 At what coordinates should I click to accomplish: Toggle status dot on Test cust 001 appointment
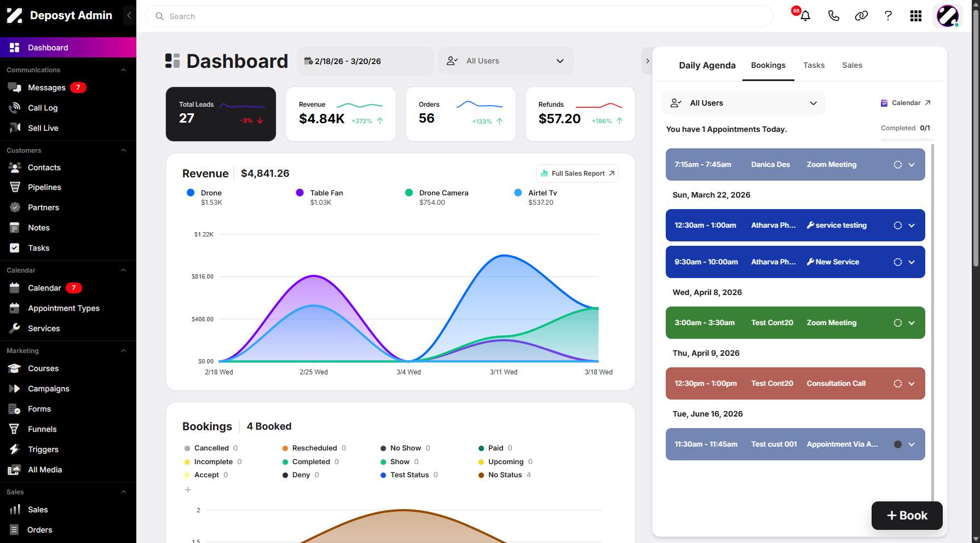(898, 444)
